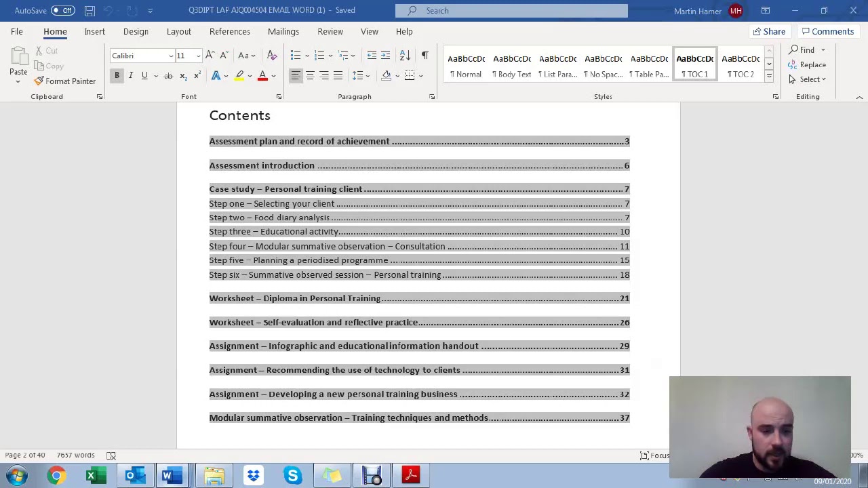Apply the yellow text highlight color
The image size is (868, 488).
coord(239,75)
